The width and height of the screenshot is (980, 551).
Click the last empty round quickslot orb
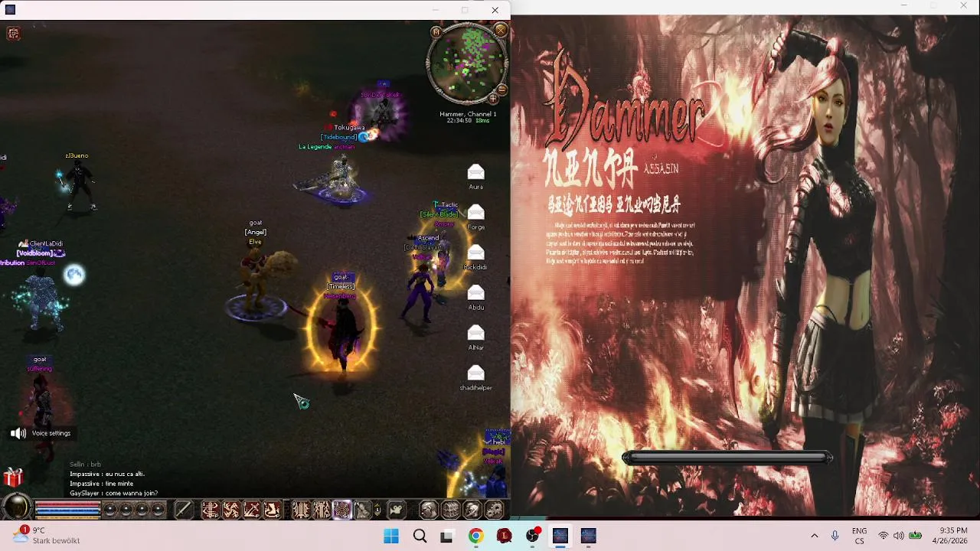[x=158, y=509]
